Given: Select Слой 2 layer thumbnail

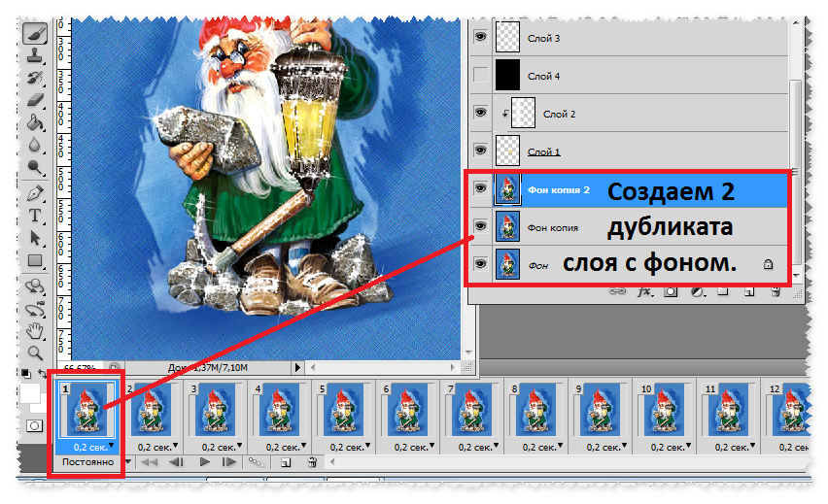Looking at the screenshot, I should click(x=523, y=113).
